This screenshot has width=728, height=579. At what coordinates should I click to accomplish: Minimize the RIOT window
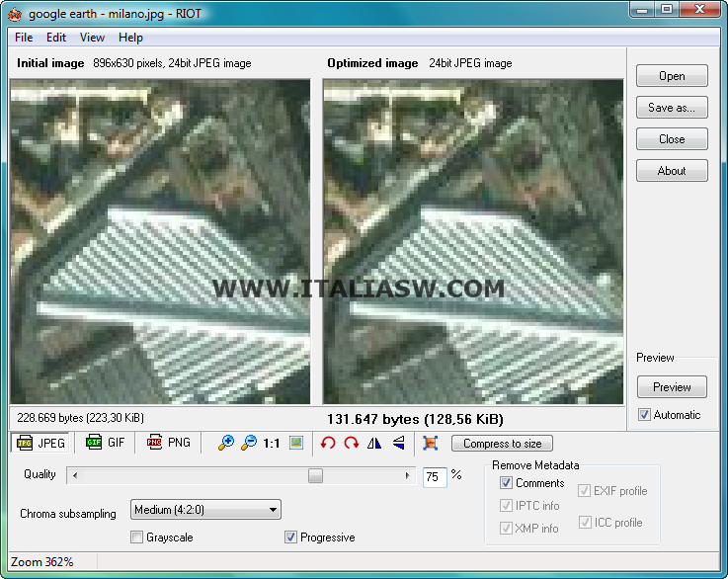coord(643,9)
